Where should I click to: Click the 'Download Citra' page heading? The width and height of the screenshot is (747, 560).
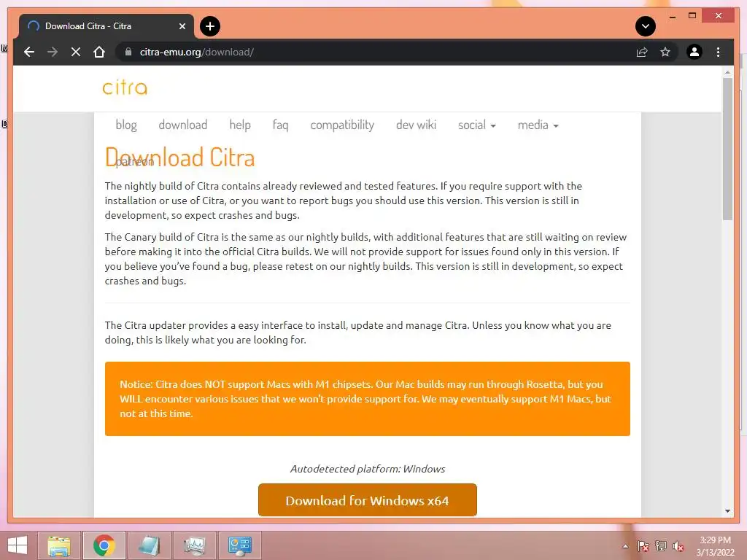[x=180, y=157]
